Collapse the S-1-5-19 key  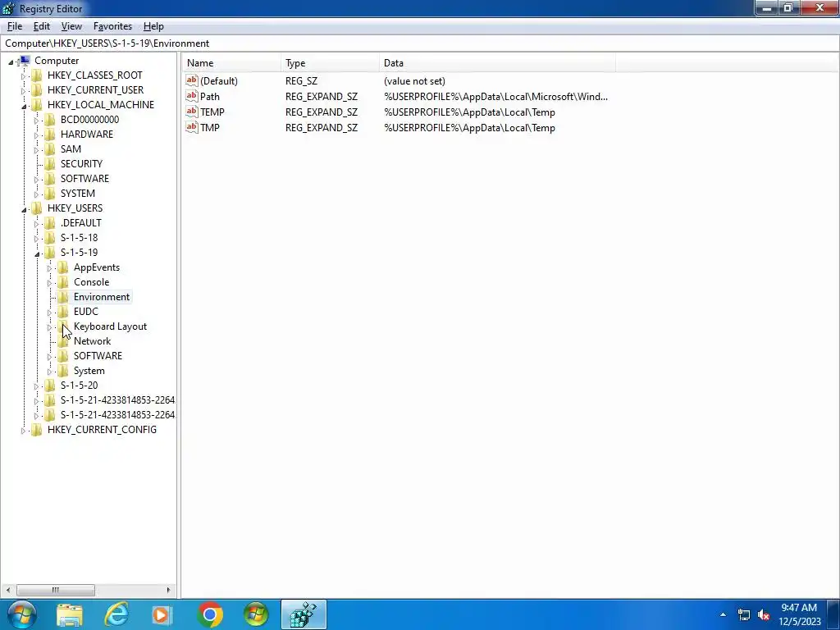pos(37,254)
